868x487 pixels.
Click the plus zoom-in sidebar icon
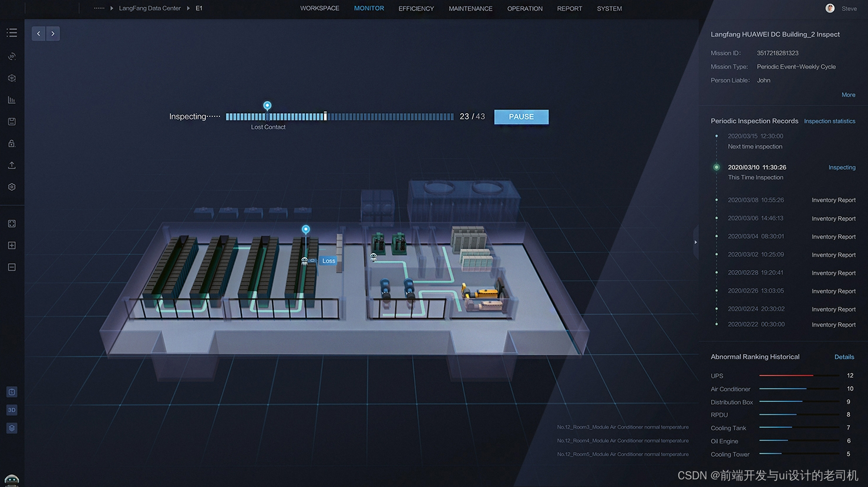coord(12,246)
